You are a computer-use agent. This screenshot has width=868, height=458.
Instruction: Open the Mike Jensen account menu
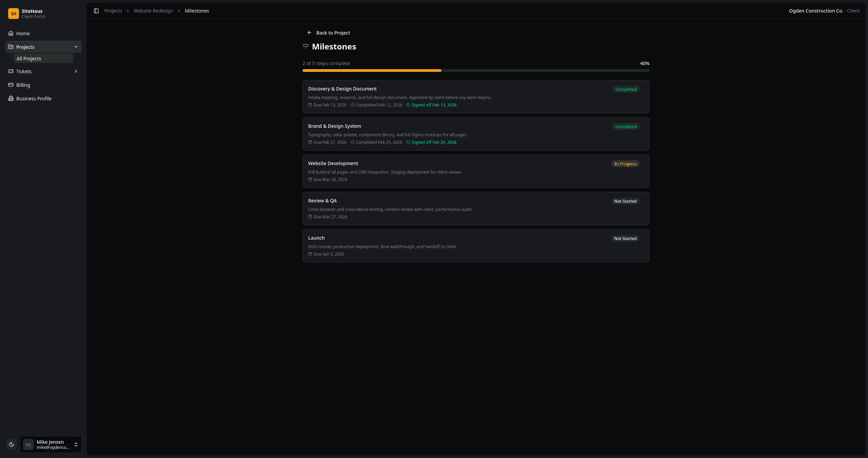click(50, 444)
